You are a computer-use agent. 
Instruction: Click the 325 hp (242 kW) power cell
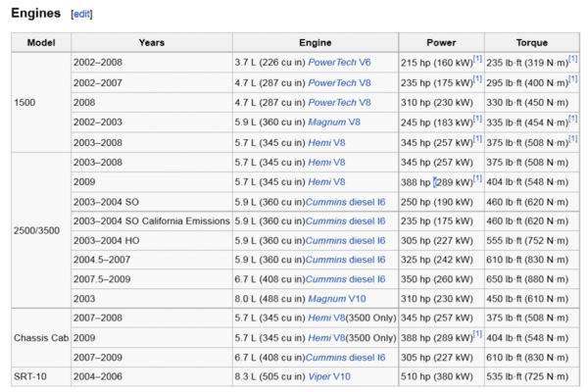tap(441, 260)
